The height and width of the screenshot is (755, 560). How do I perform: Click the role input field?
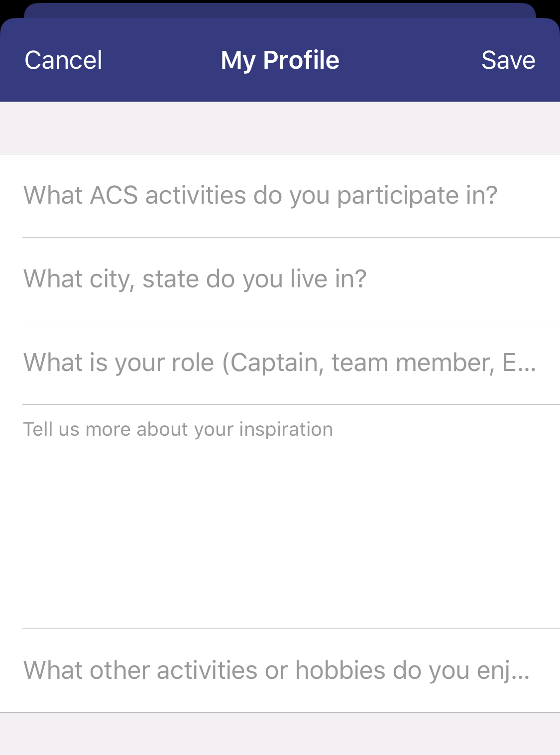[279, 363]
